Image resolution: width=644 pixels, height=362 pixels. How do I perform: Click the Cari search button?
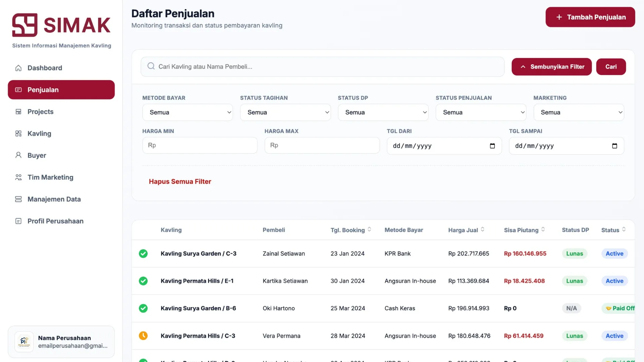pos(610,67)
